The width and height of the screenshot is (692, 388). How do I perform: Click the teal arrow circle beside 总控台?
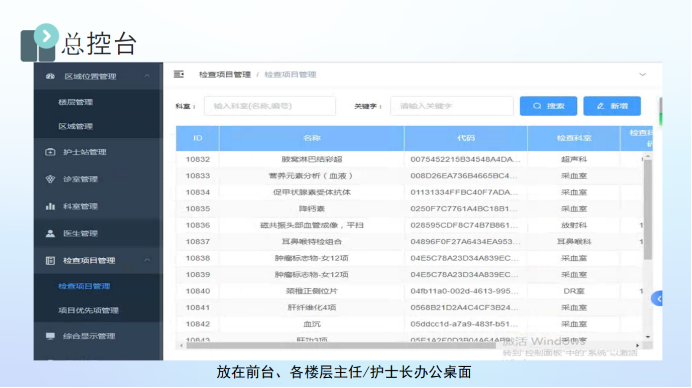click(x=46, y=36)
